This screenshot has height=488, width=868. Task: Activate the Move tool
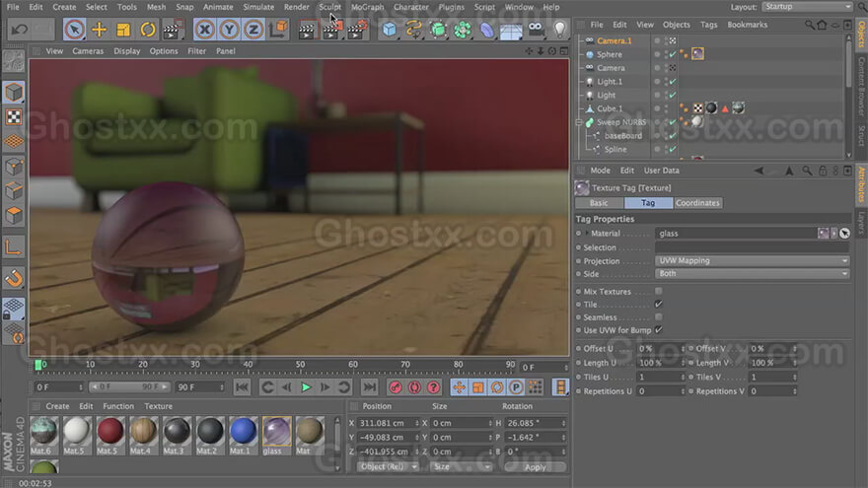tap(99, 30)
